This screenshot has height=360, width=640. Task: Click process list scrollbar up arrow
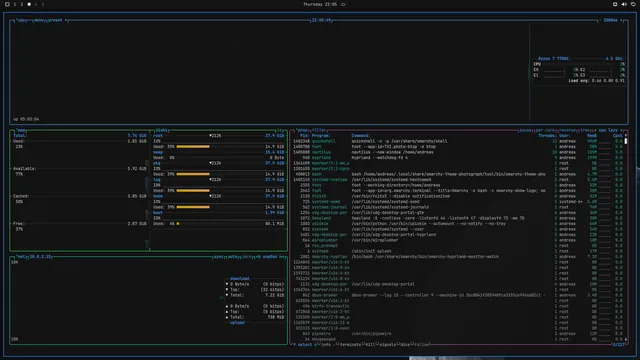click(626, 136)
